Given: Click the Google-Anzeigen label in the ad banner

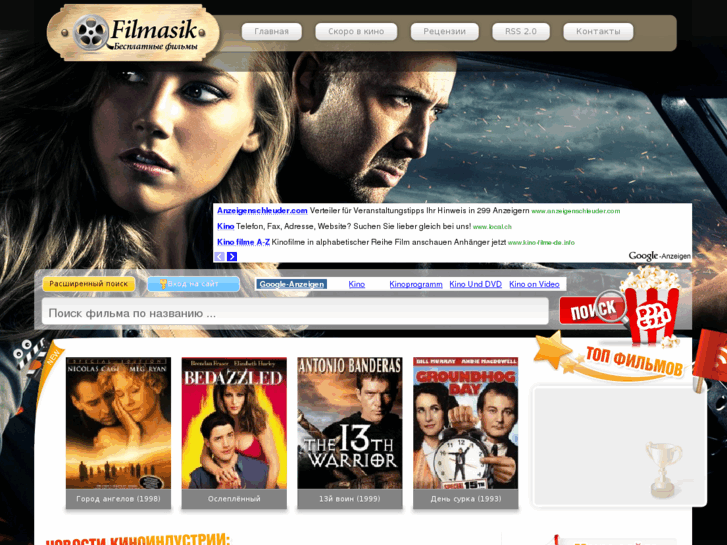Looking at the screenshot, I should [659, 256].
